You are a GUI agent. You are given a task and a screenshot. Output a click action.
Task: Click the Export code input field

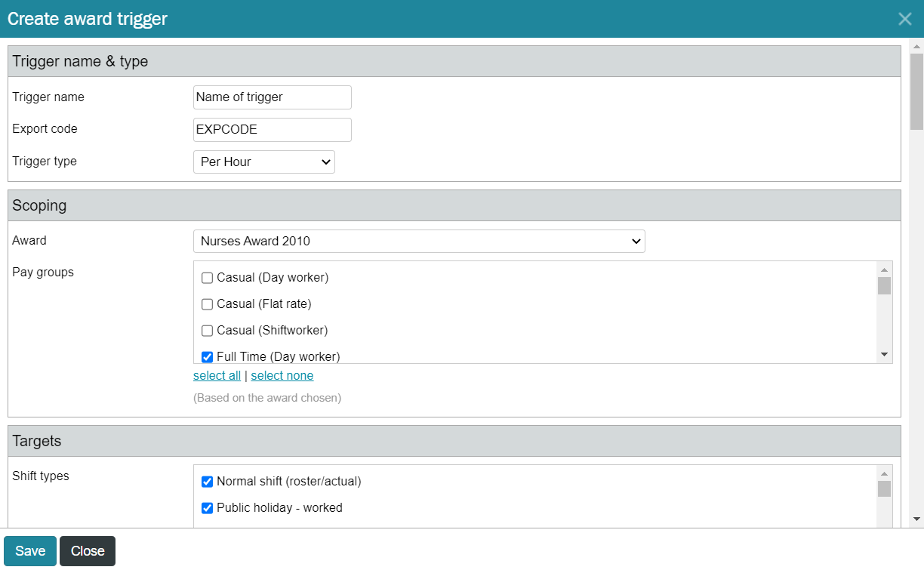click(273, 130)
